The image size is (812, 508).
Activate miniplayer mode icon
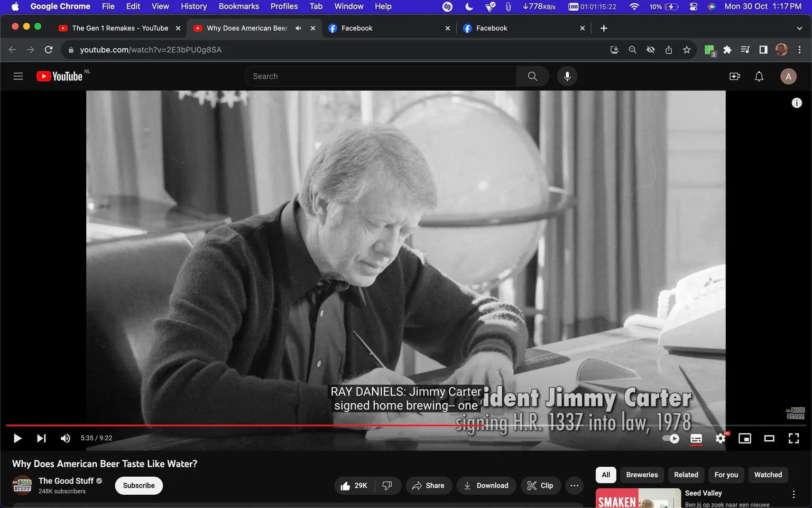[x=745, y=438]
